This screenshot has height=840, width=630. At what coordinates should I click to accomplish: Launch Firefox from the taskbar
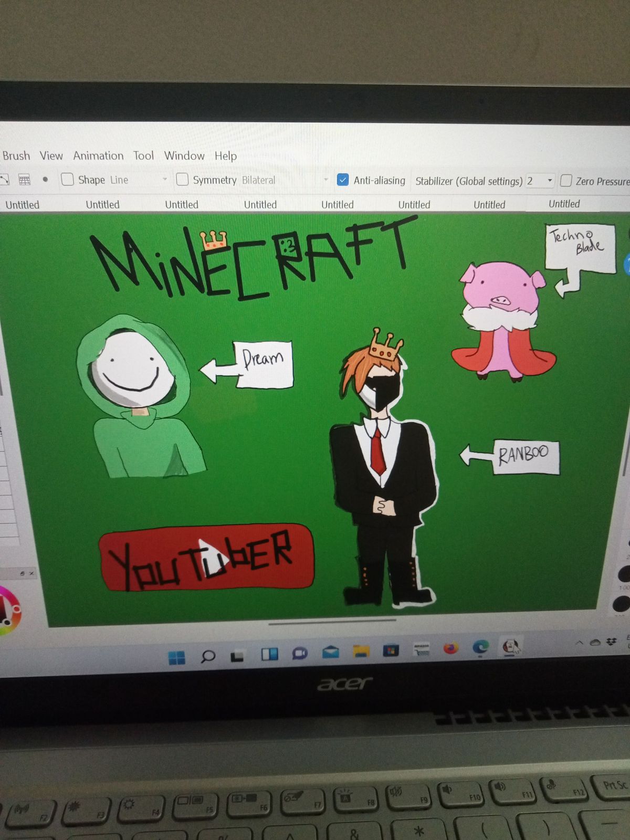click(x=450, y=648)
